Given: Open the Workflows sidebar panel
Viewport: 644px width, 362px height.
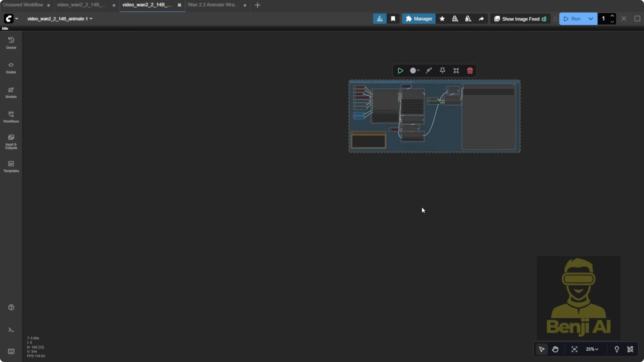Looking at the screenshot, I should (11, 117).
